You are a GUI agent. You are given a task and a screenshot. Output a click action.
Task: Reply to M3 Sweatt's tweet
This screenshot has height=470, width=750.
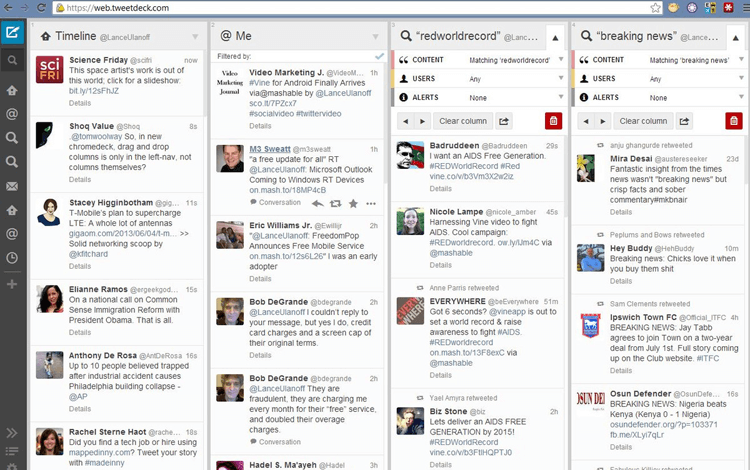(x=318, y=203)
